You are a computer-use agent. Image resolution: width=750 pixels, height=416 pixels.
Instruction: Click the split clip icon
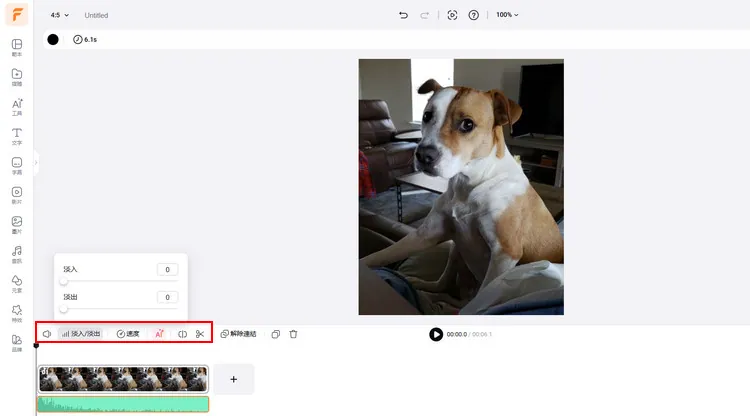pos(182,334)
